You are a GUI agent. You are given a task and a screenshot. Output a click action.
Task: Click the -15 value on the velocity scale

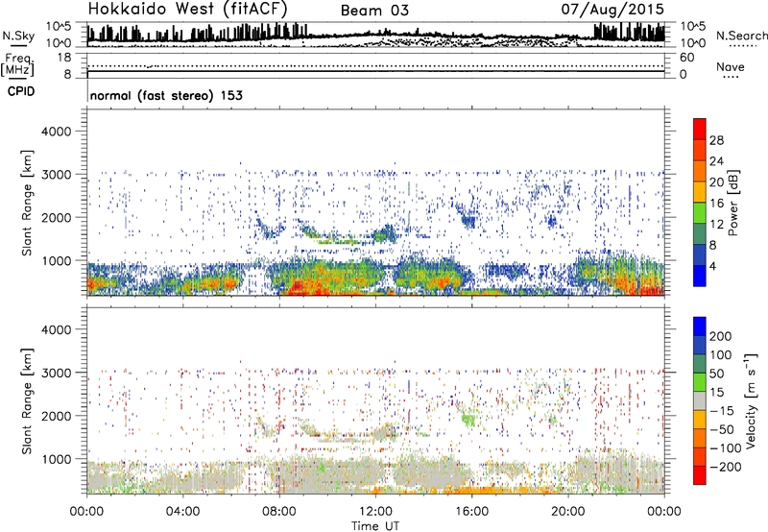tap(722, 411)
